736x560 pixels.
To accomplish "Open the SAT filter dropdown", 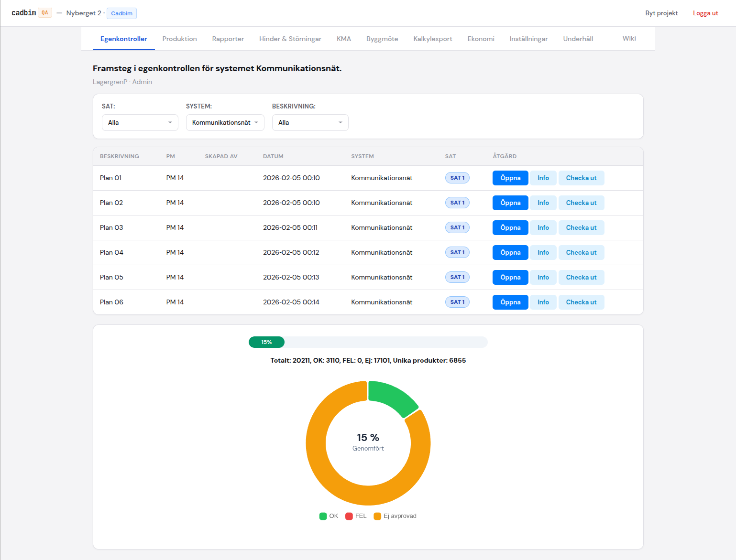I will tap(139, 122).
